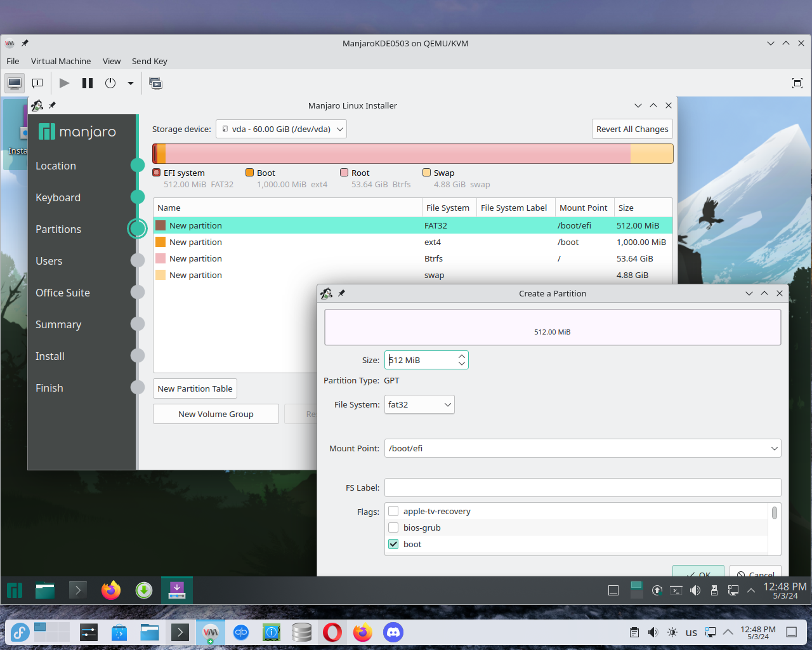Select the swap partition row
This screenshot has width=812, height=650.
[x=413, y=275]
